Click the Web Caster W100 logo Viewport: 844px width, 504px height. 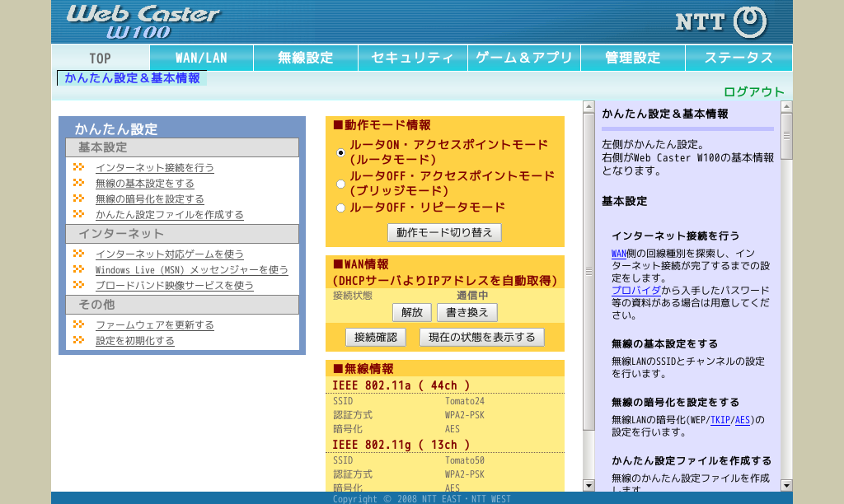140,21
